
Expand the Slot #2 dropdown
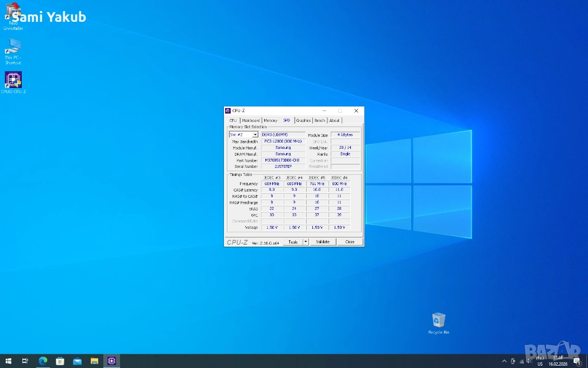(255, 135)
